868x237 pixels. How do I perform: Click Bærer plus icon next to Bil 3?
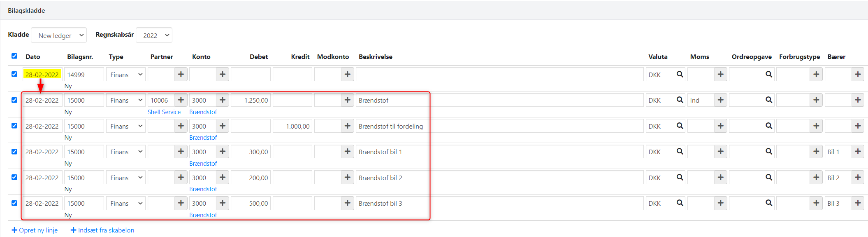click(858, 203)
